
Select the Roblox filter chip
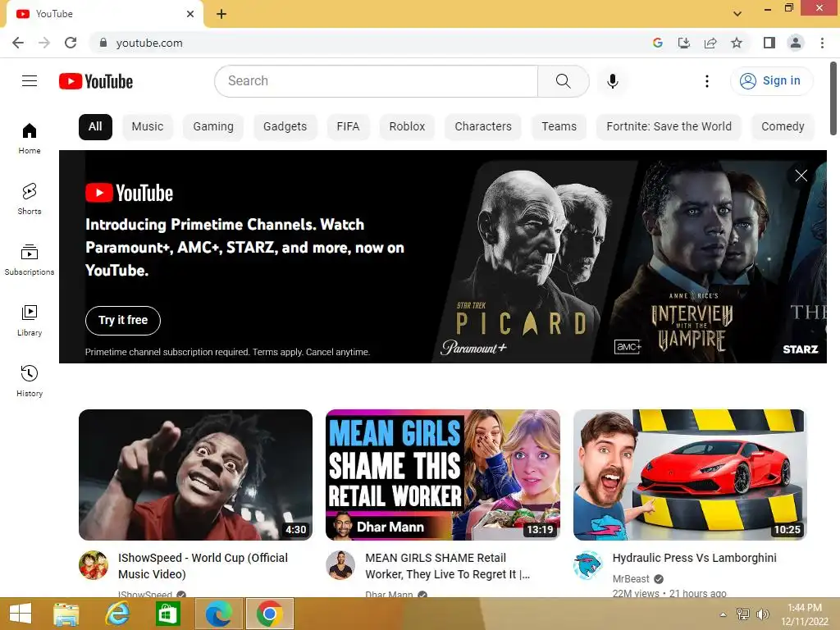pyautogui.click(x=407, y=127)
